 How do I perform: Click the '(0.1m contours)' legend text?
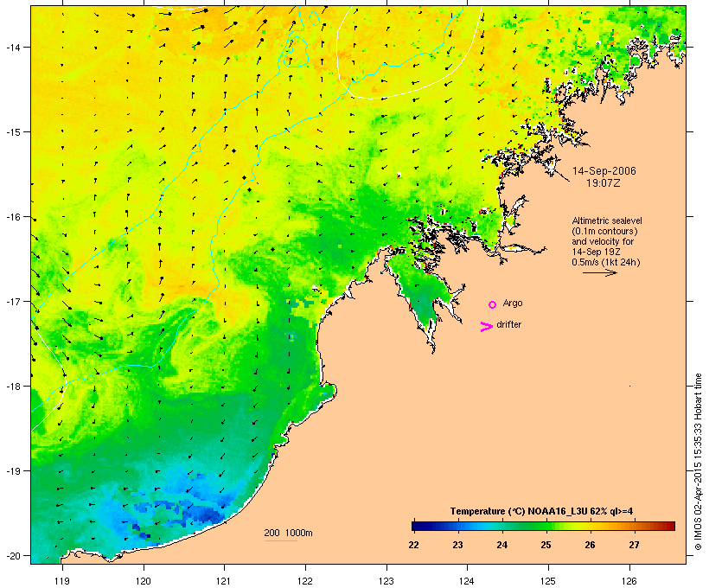[605, 231]
